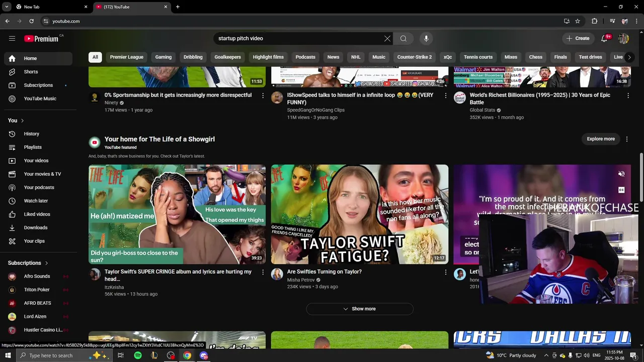Screen dimensions: 644x362
Task: Open options for Taylor Swift's SUPER CRINGE video
Action: 263,272
